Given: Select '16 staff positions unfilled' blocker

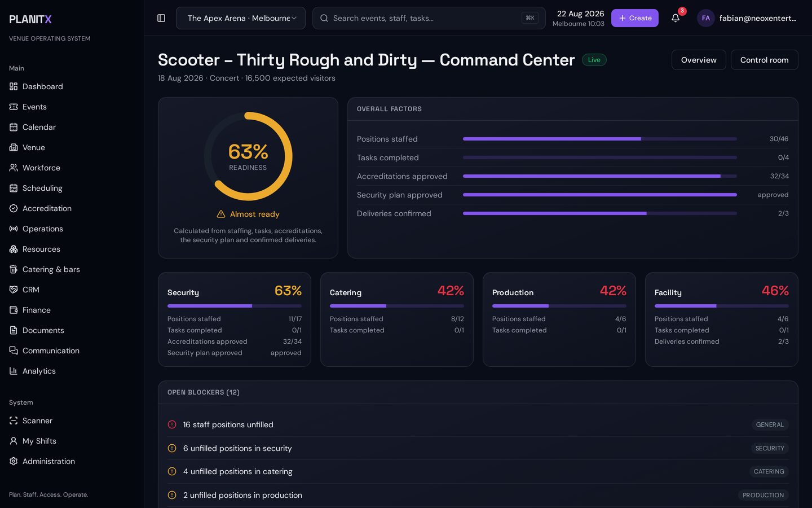Looking at the screenshot, I should tap(478, 424).
